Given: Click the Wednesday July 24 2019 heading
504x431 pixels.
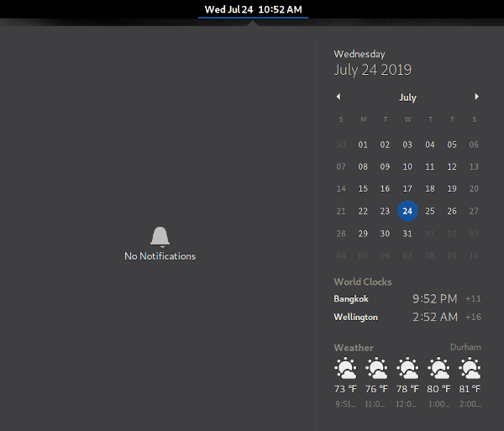Looking at the screenshot, I should (373, 64).
